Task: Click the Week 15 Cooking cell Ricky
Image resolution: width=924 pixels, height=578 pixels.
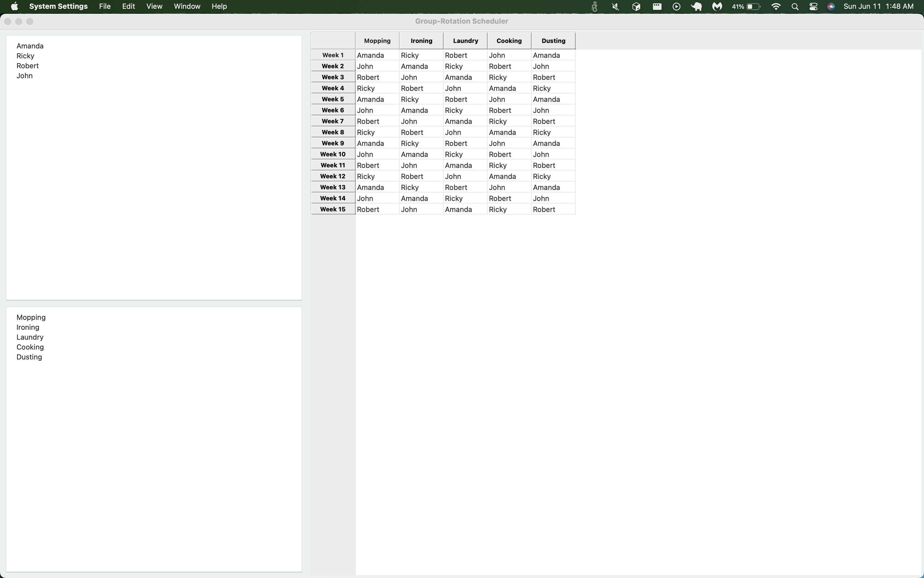Action: click(509, 209)
